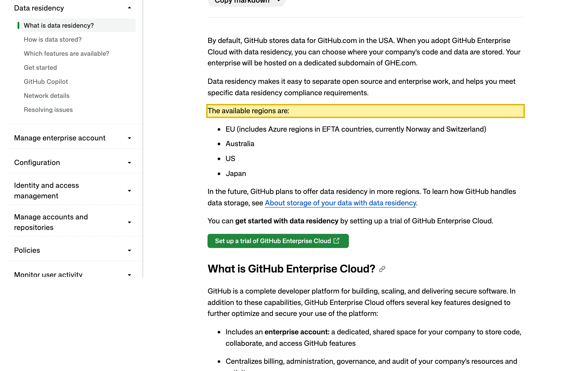Click Configuration heading text
Screen dimensions: 588x371
37,163
